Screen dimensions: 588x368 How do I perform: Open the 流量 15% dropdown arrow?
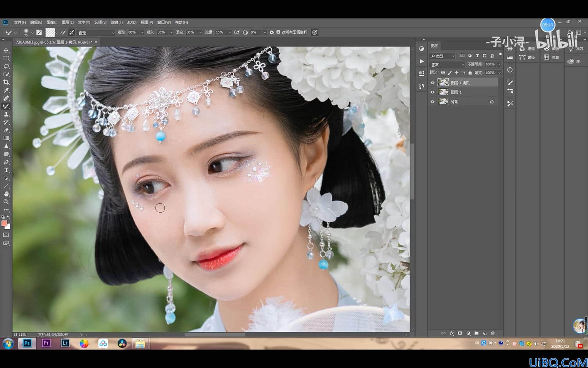pos(229,32)
